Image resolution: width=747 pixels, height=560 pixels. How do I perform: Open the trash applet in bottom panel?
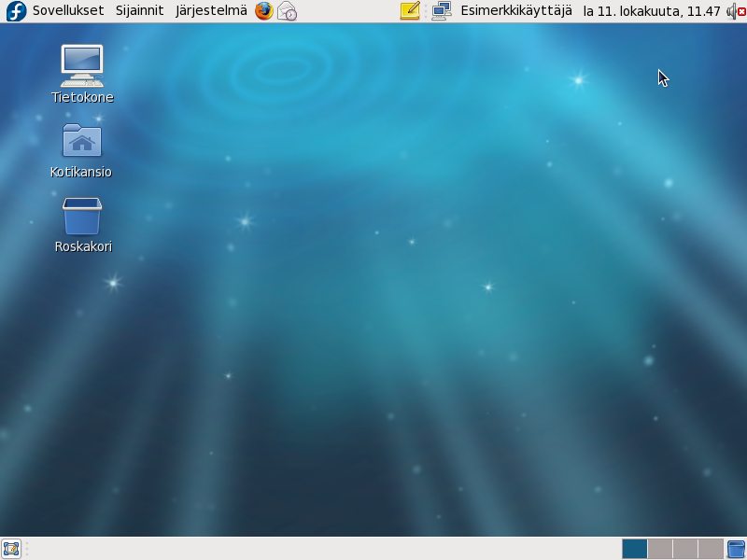pyautogui.click(x=736, y=549)
